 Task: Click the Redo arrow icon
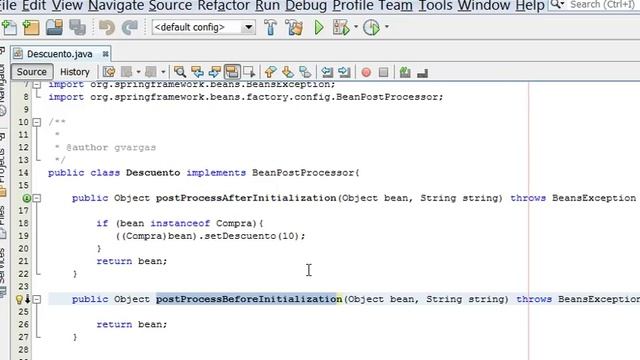(x=130, y=27)
